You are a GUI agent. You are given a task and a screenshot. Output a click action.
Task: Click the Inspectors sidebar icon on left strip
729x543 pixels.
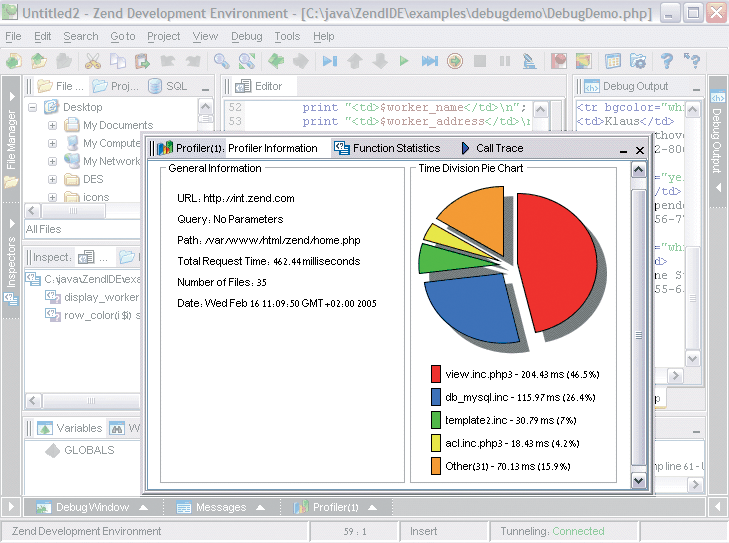click(x=11, y=299)
